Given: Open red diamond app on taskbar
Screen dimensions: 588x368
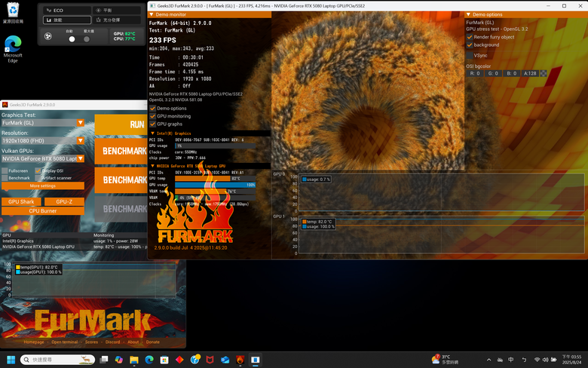Looking at the screenshot, I should point(179,360).
